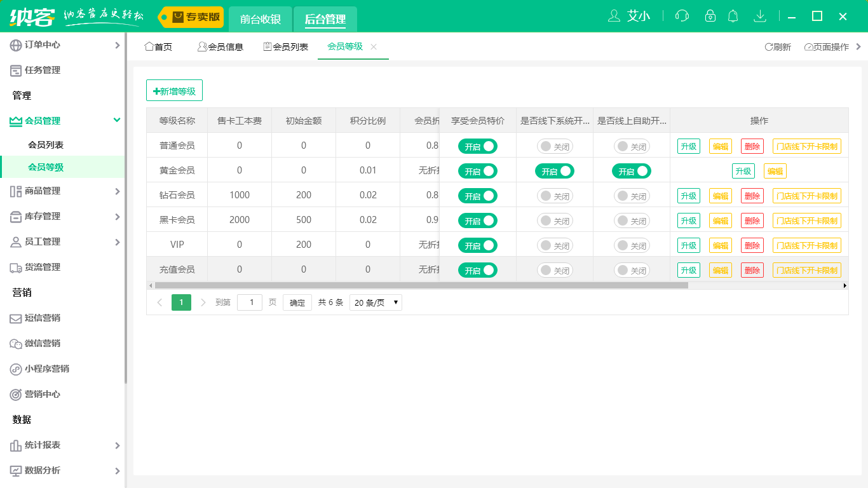Expand tabs overflow arrow beside 页面操作

point(859,46)
